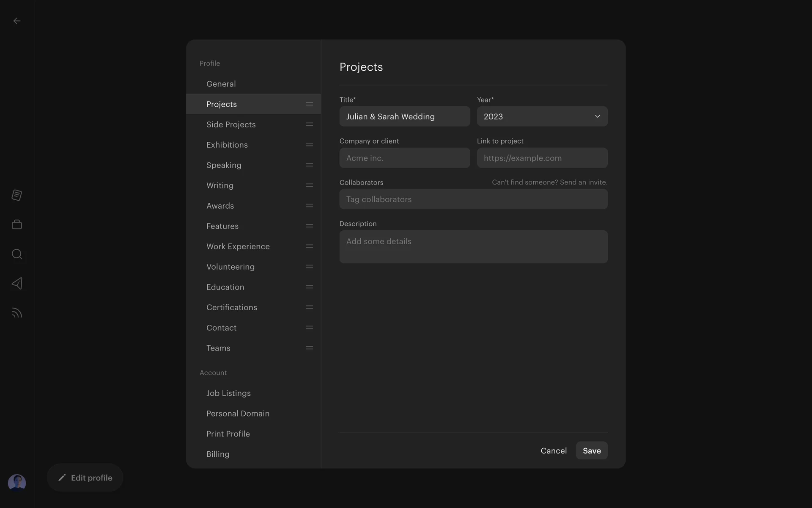Open the Year dropdown showing 2023
Image resolution: width=812 pixels, height=508 pixels.
click(542, 116)
